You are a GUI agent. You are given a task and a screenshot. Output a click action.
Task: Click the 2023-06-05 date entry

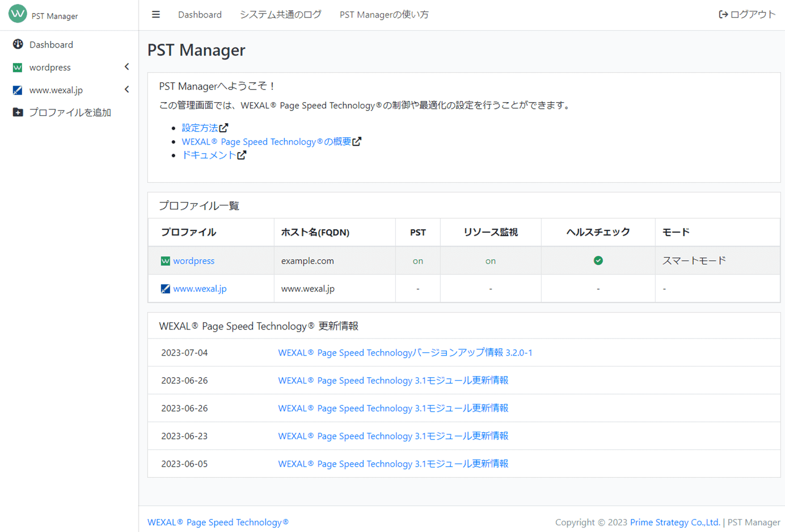(x=184, y=464)
